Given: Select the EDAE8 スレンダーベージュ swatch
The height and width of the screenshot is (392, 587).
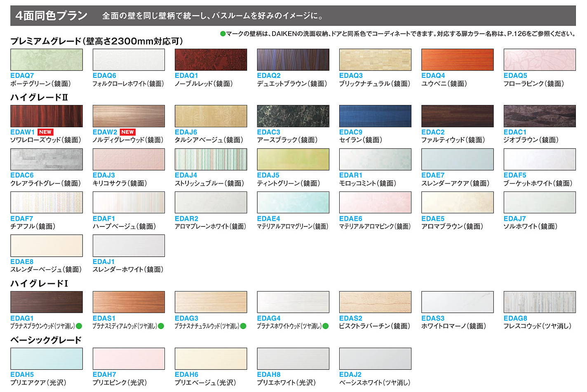Looking at the screenshot, I should pos(47,246).
